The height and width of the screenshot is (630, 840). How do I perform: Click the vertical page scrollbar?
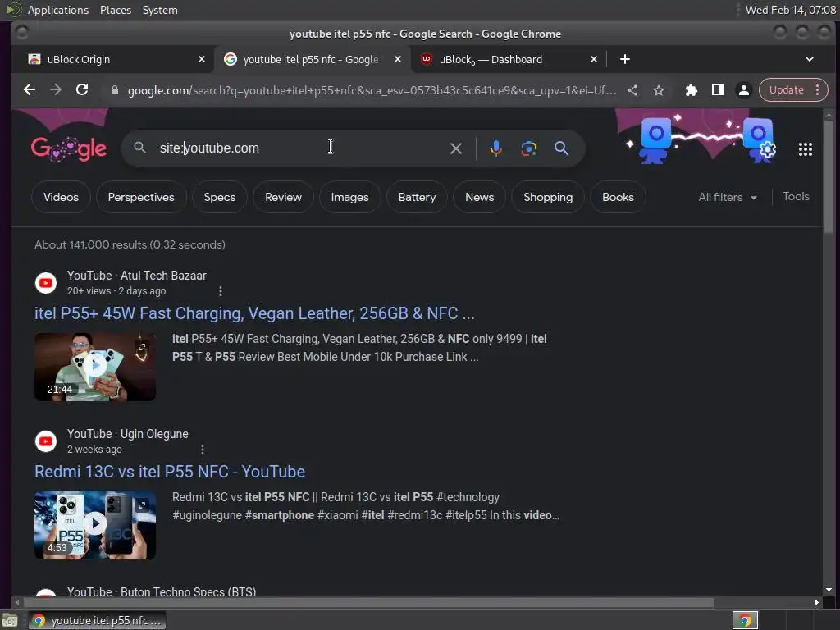[x=829, y=177]
